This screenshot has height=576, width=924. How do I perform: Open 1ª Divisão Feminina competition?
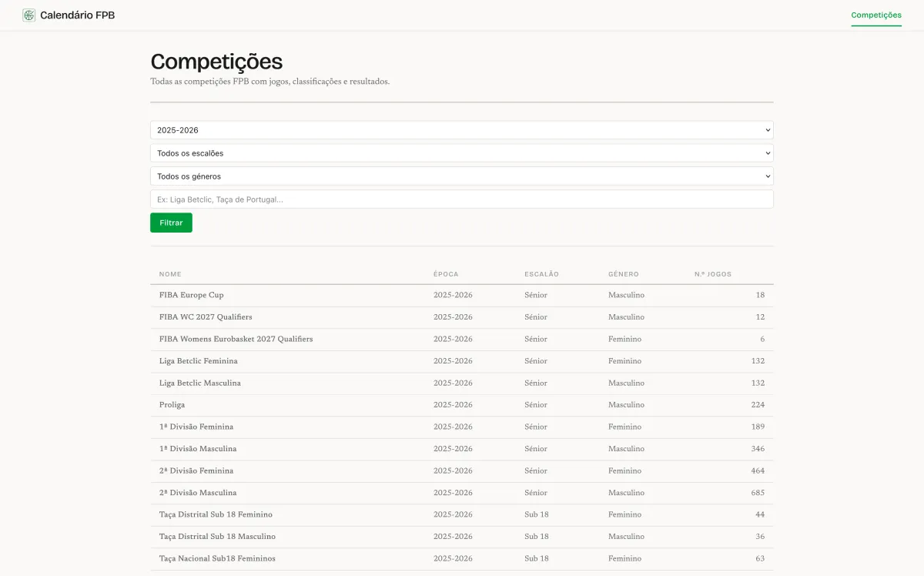click(x=196, y=427)
